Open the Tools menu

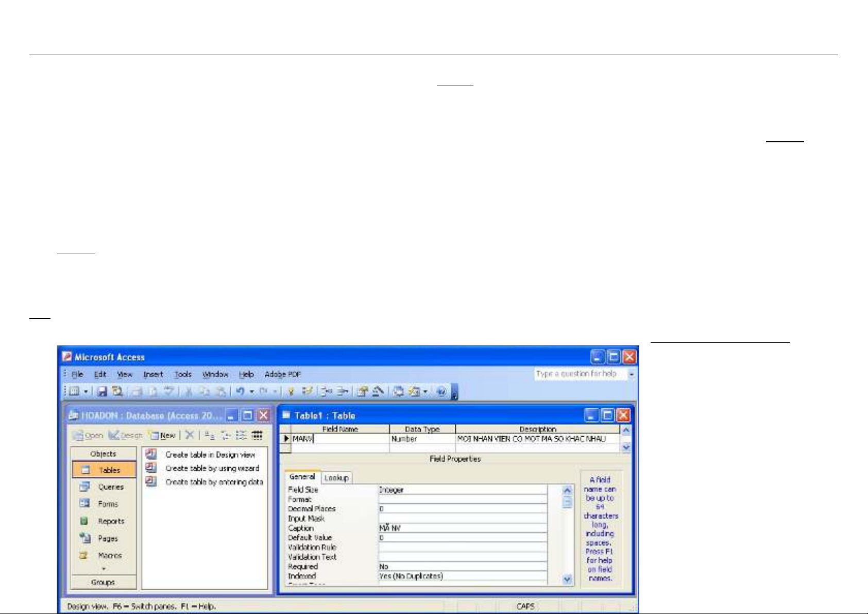tap(182, 374)
